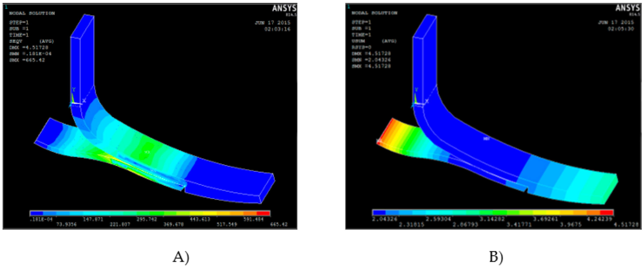
Task: Click the MN marker on plot B model
Action: [486, 139]
